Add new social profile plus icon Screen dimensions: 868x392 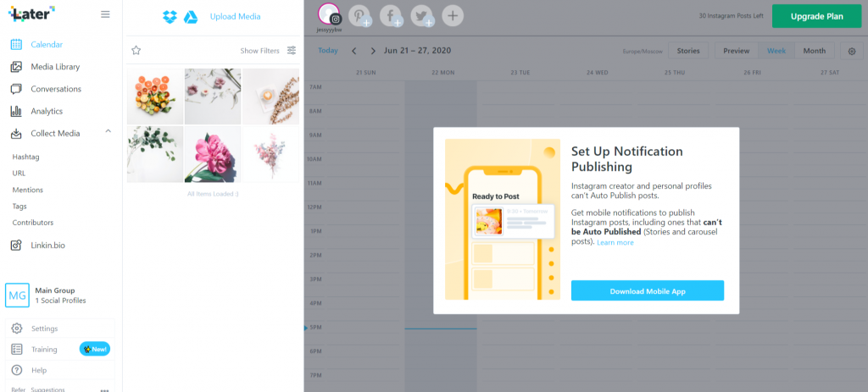click(x=453, y=15)
